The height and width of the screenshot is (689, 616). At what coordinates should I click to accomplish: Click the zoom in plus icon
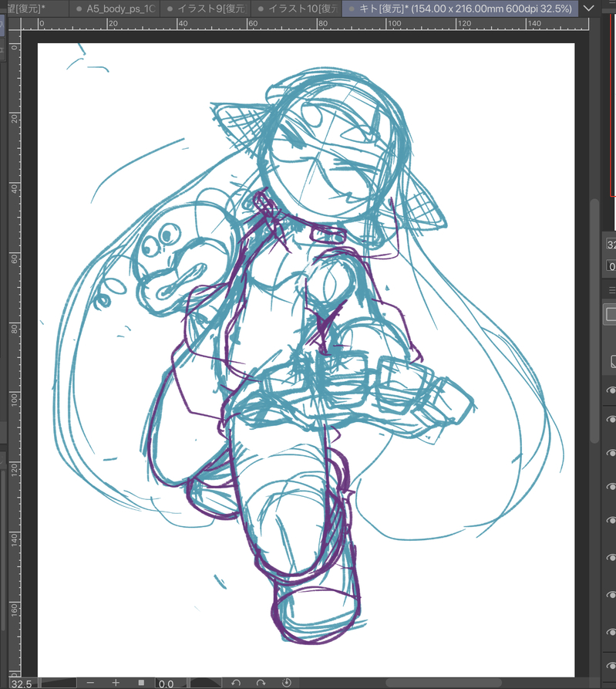coord(116,683)
